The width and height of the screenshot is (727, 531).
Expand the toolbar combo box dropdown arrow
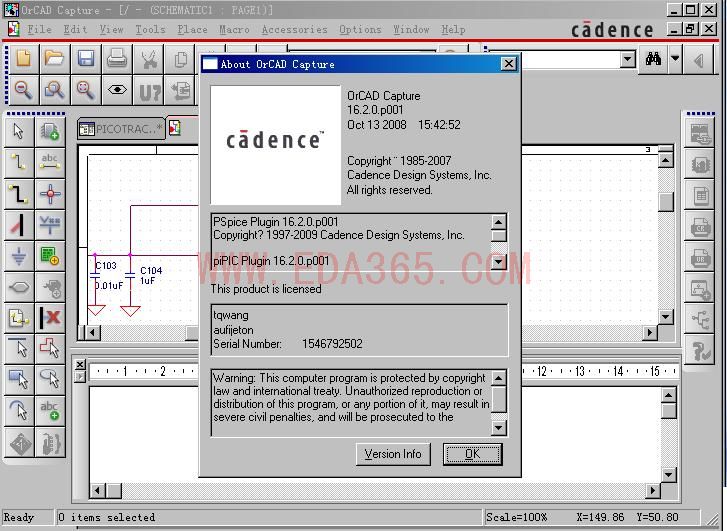tap(628, 59)
